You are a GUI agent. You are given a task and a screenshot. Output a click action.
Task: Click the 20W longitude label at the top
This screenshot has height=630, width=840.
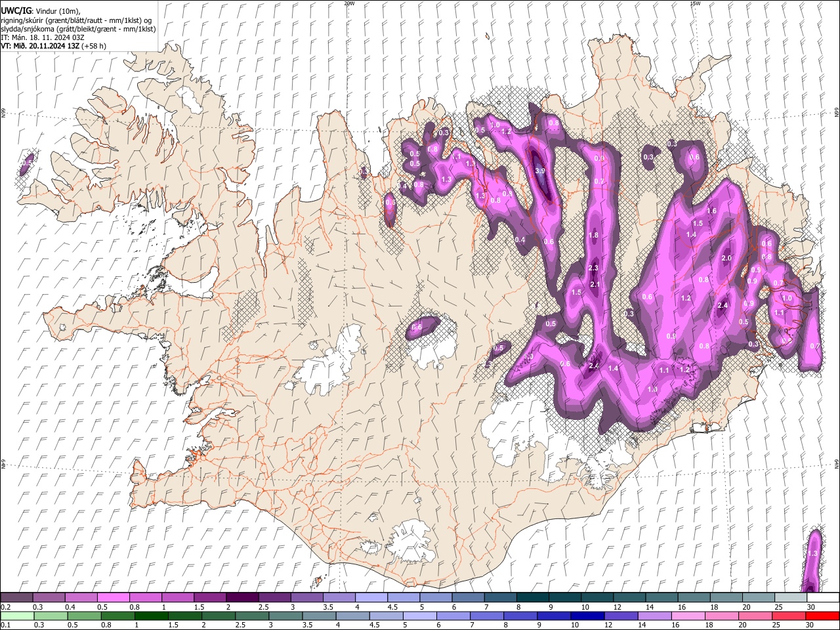[349, 3]
